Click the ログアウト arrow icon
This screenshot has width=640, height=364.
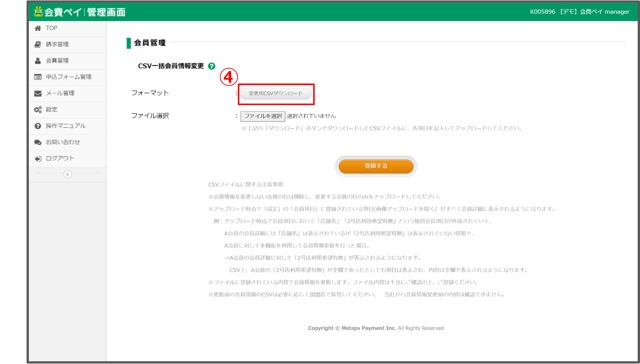38,159
